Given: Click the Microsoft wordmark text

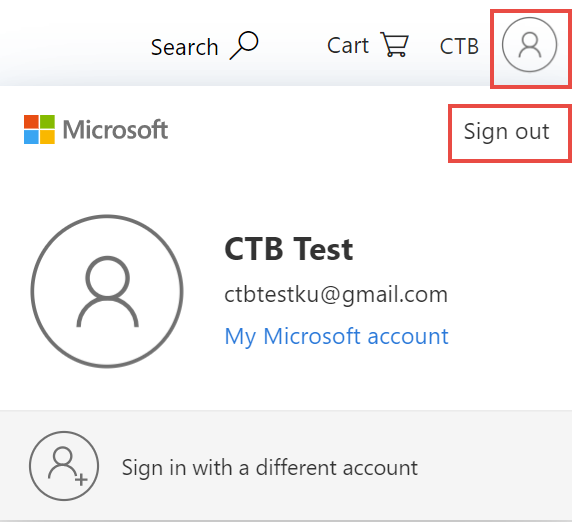Looking at the screenshot, I should click(115, 129).
